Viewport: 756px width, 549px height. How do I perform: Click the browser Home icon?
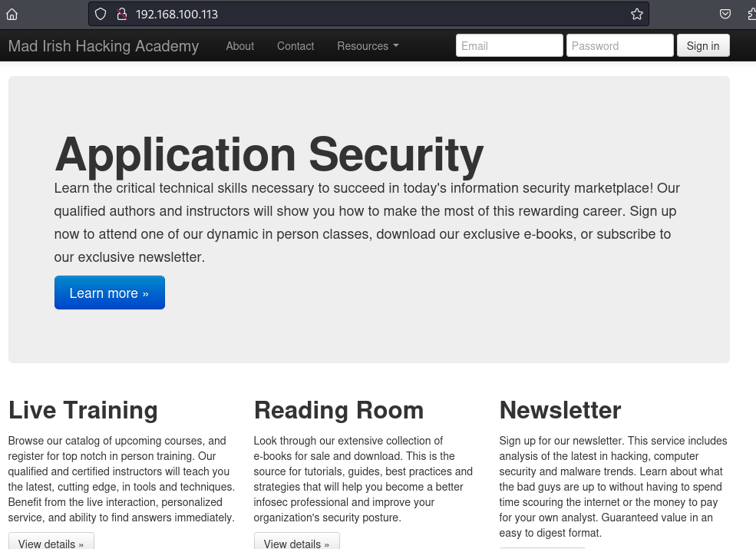12,14
